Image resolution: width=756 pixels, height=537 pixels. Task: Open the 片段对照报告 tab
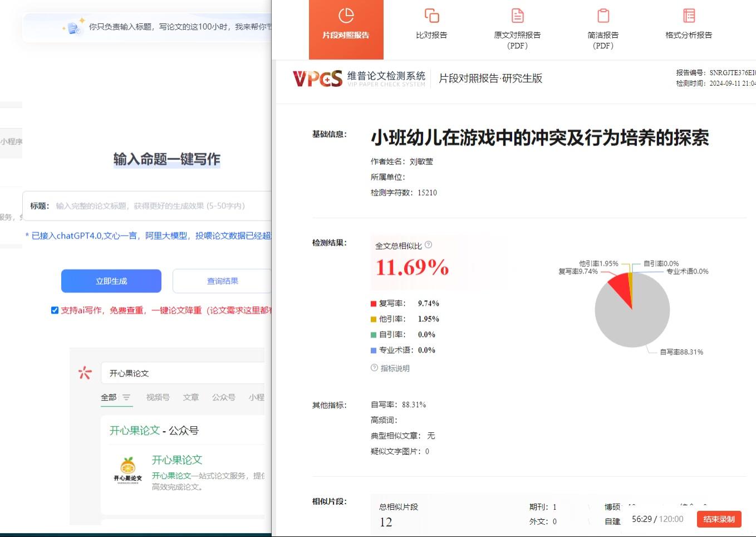point(346,30)
